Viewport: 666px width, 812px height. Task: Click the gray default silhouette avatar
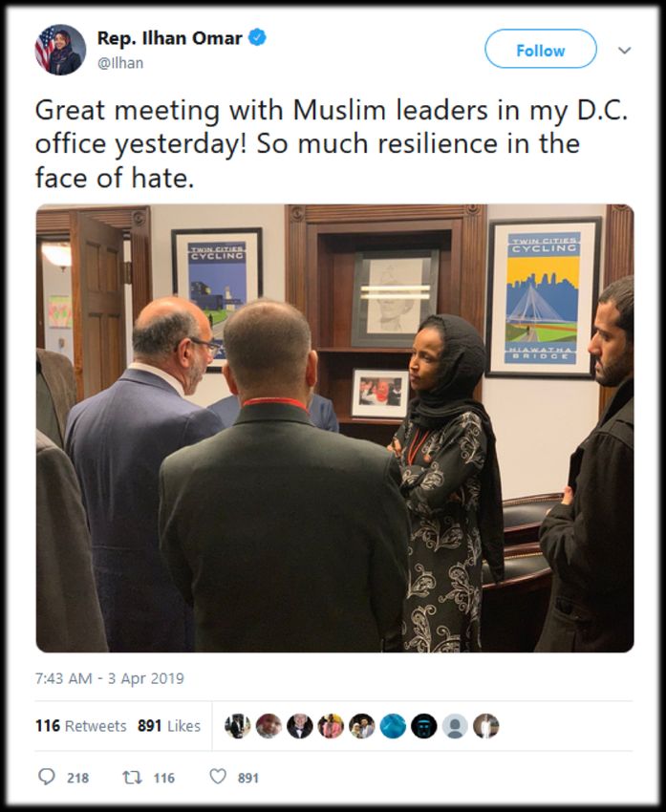(x=455, y=725)
